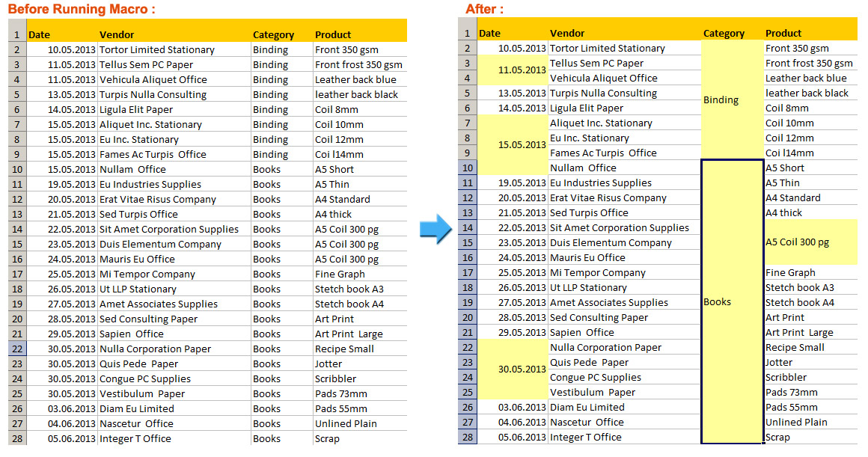This screenshot has height=457, width=868.
Task: Click the Diam Eu Limited vendor cell in the After table
Action: click(x=586, y=407)
